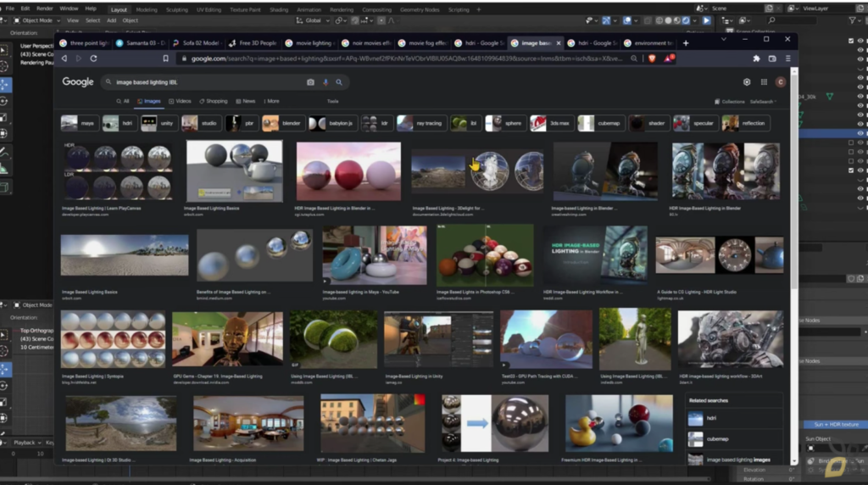868x485 pixels.
Task: Open the Playback dropdown in timeline
Action: tap(28, 443)
